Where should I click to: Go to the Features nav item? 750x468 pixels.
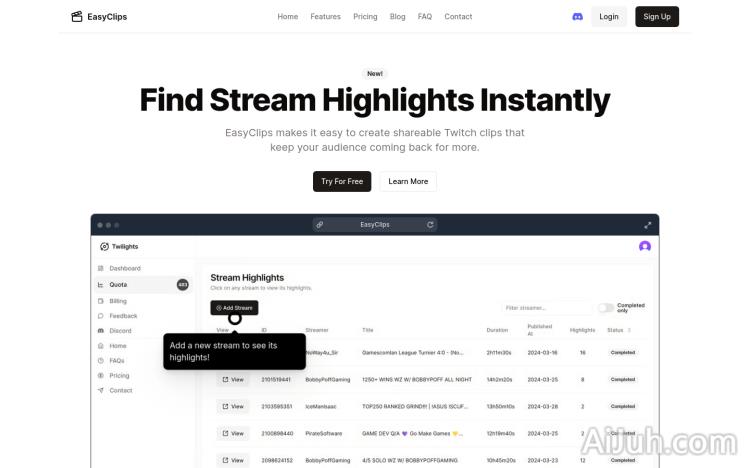(x=325, y=16)
